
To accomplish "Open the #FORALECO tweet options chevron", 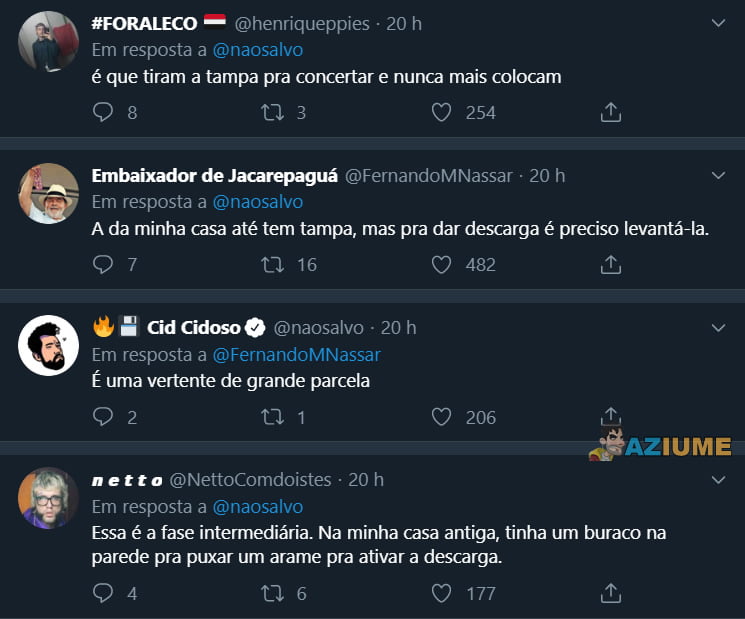I will point(718,24).
